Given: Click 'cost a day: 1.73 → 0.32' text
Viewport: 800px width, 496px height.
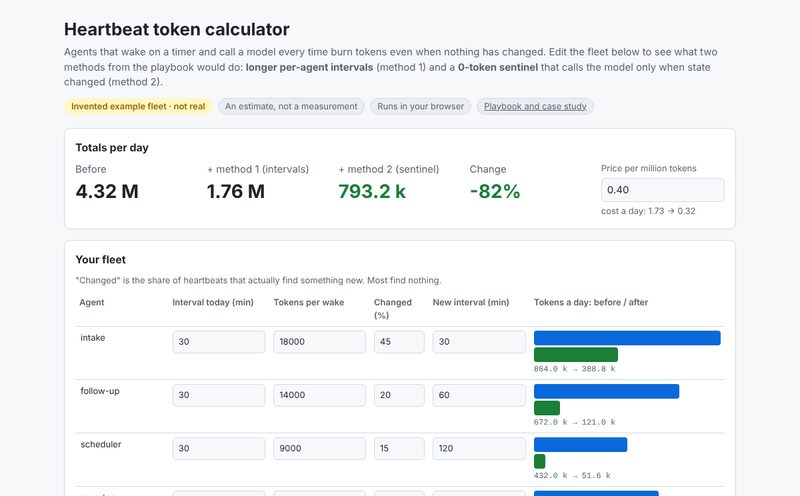Looking at the screenshot, I should click(x=648, y=211).
